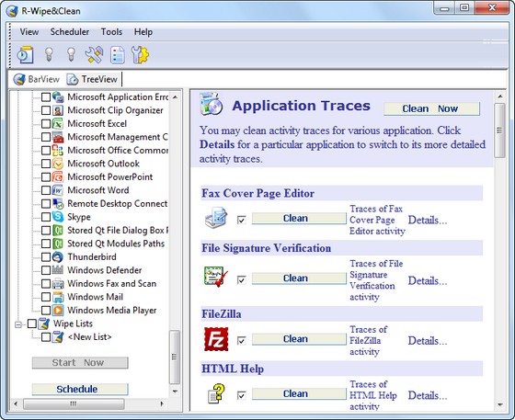Click the first light bulb toolbar icon
The image size is (515, 420).
coord(49,54)
